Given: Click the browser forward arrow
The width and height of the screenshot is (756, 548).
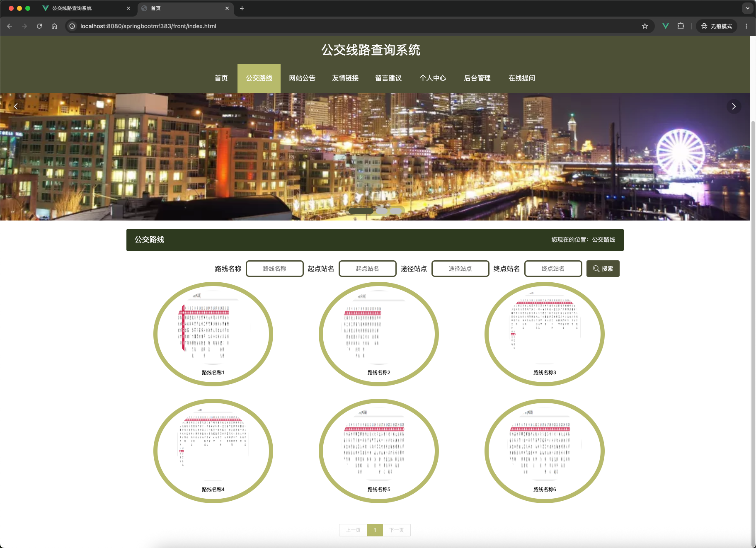Looking at the screenshot, I should pyautogui.click(x=24, y=26).
